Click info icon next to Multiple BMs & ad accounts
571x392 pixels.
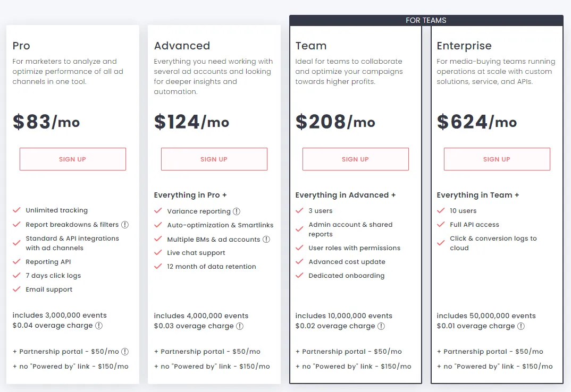[x=266, y=240]
